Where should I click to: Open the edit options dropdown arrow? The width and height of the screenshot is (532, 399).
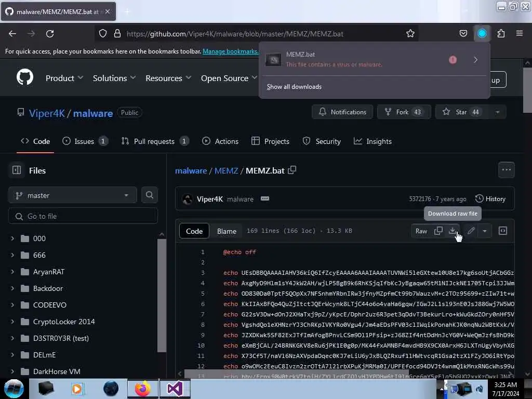coord(485,231)
